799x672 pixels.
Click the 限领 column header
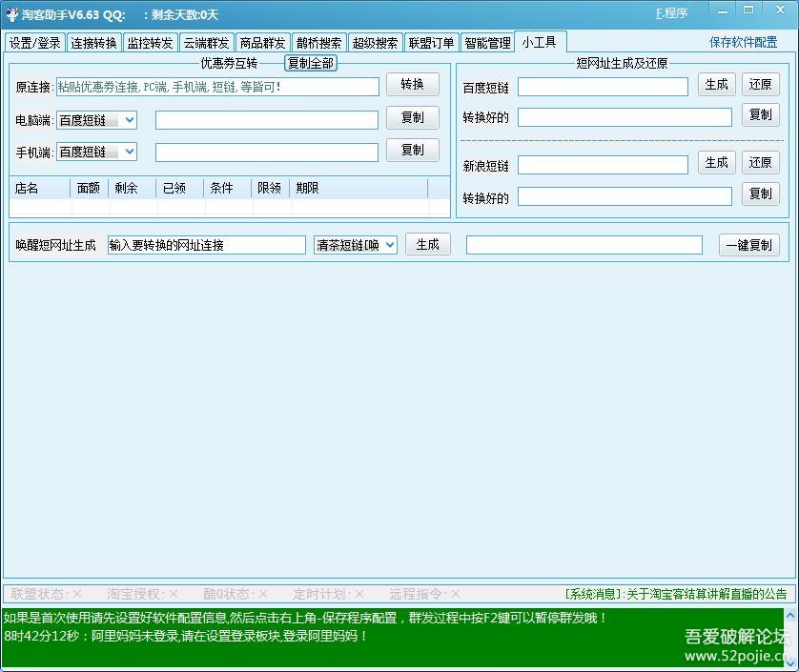[270, 188]
